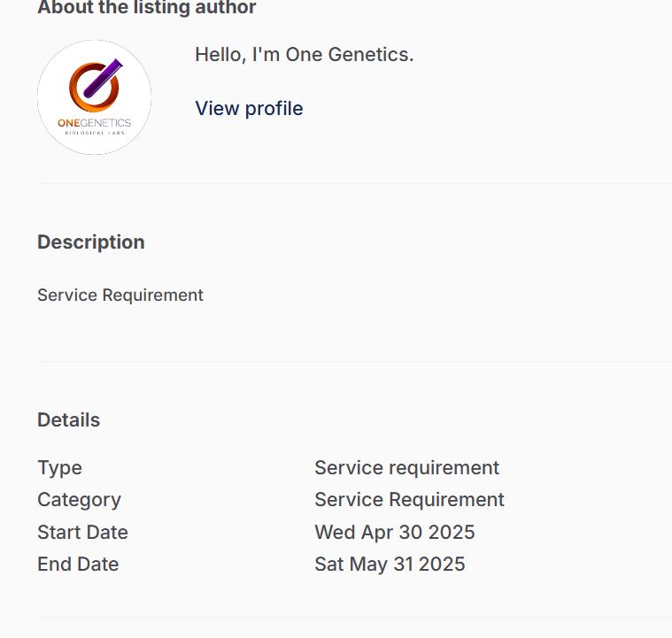Open the View profile link

(249, 108)
